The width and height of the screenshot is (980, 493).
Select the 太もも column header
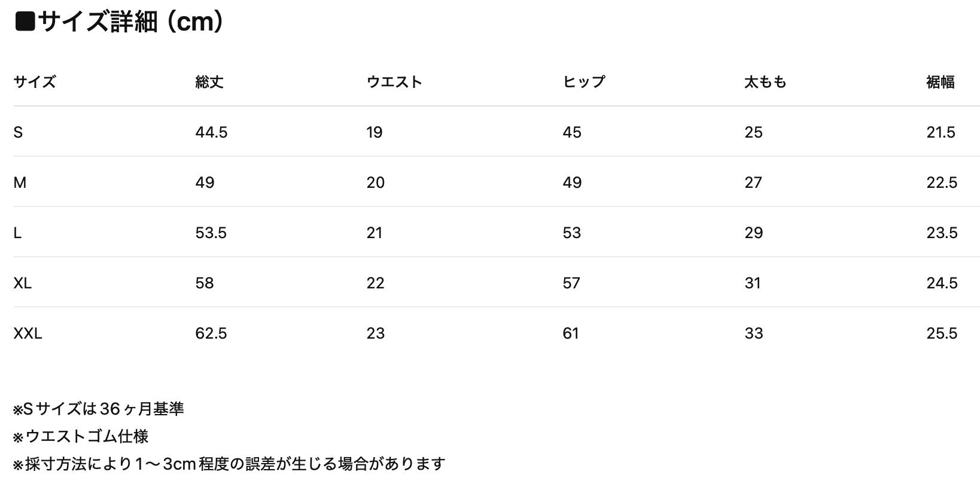[x=765, y=82]
